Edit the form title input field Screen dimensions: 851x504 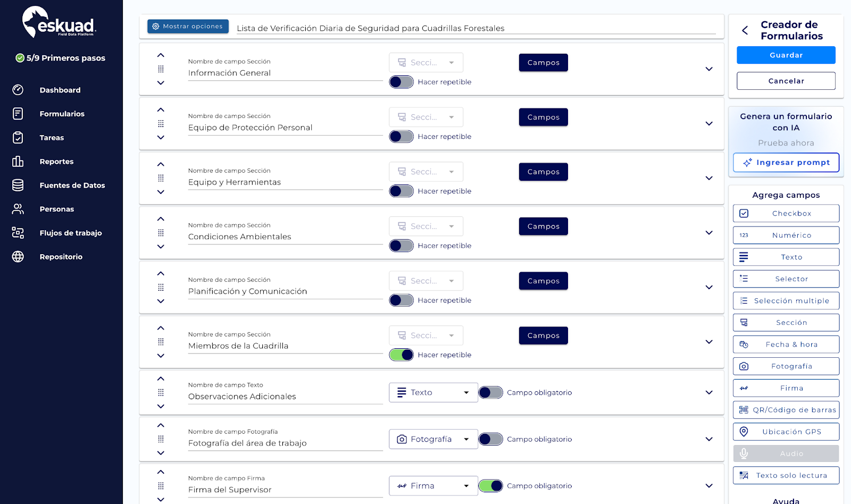pos(476,28)
